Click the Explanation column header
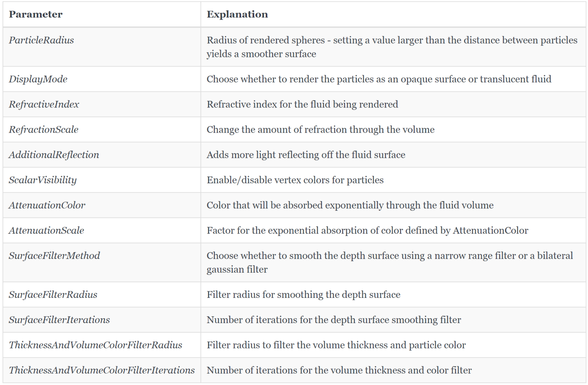Image resolution: width=588 pixels, height=385 pixels. tap(237, 15)
